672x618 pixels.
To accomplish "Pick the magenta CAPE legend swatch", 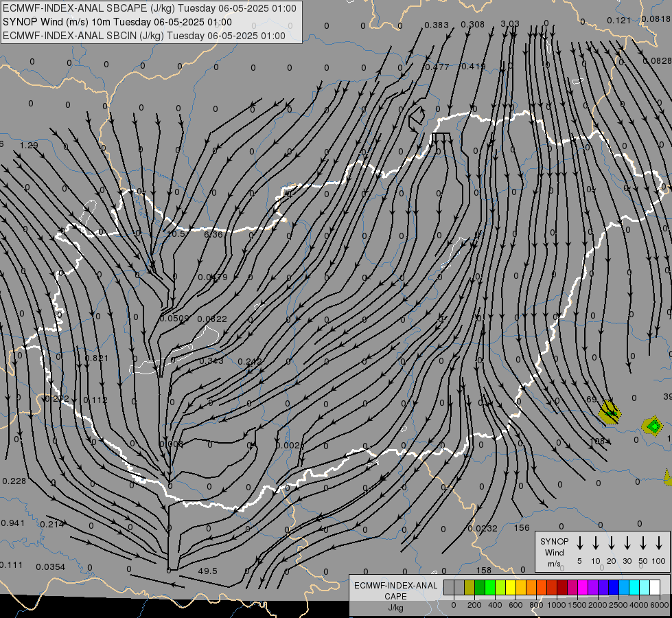I will (x=583, y=587).
